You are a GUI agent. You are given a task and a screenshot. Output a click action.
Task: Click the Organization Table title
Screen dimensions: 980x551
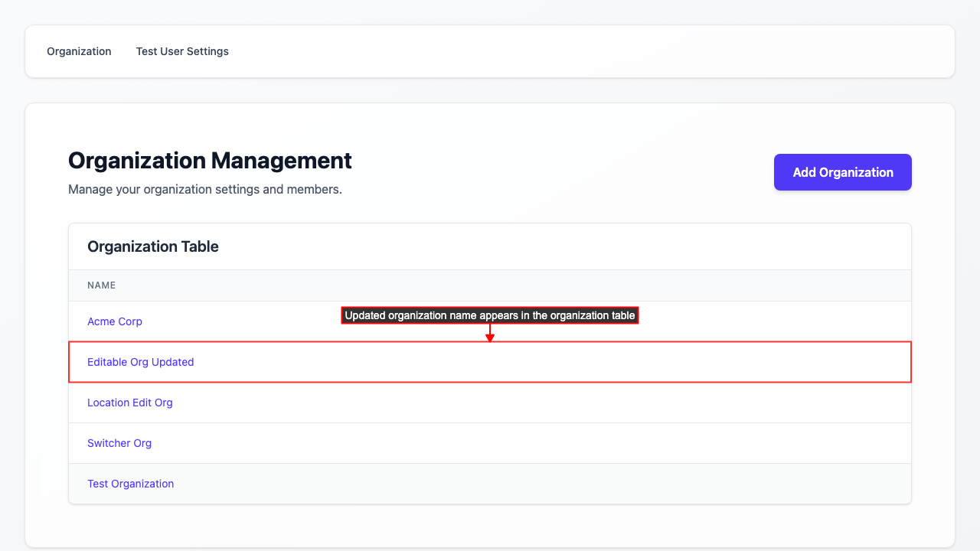click(153, 246)
